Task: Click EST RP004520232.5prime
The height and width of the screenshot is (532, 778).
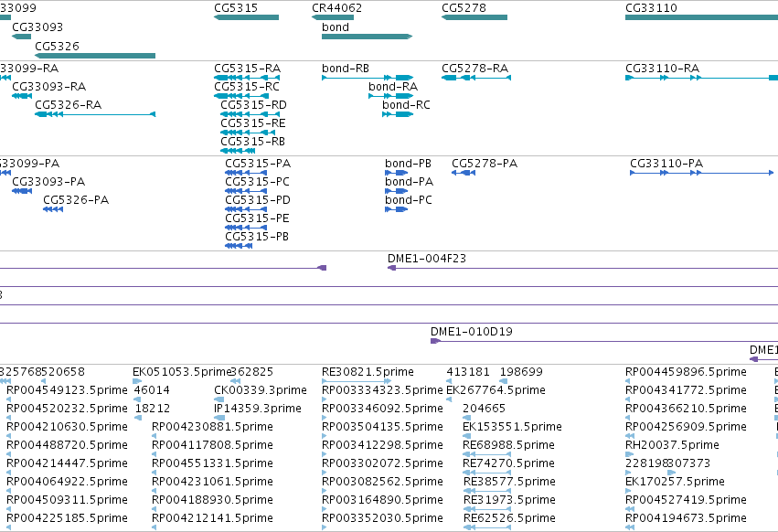Action: click(x=67, y=409)
